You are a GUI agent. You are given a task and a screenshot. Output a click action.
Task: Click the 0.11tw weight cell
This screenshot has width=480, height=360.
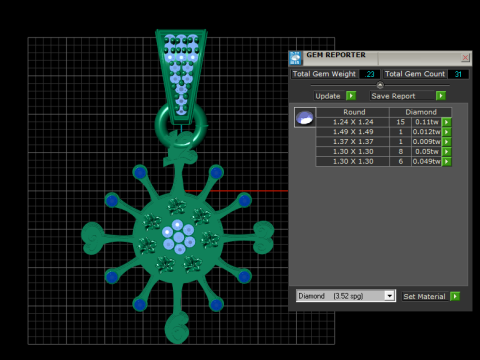coord(427,122)
